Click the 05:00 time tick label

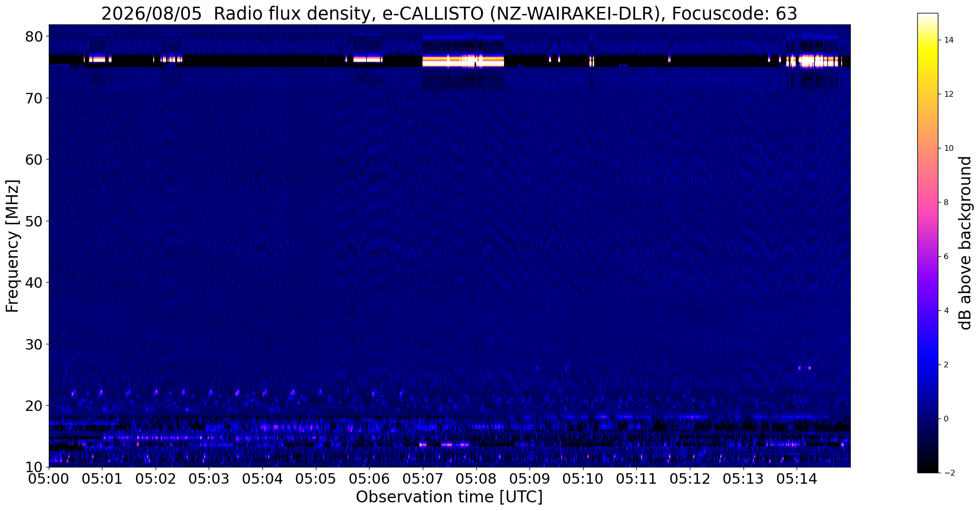click(x=49, y=479)
